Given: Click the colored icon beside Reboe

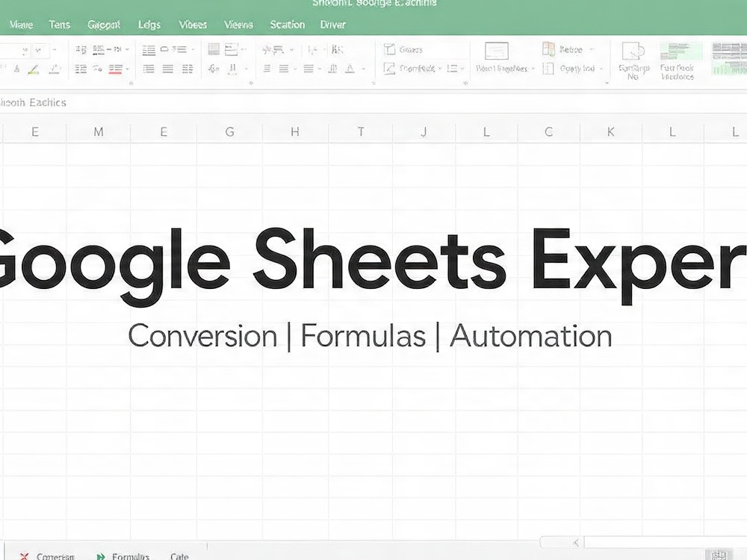Looking at the screenshot, I should pyautogui.click(x=548, y=49).
